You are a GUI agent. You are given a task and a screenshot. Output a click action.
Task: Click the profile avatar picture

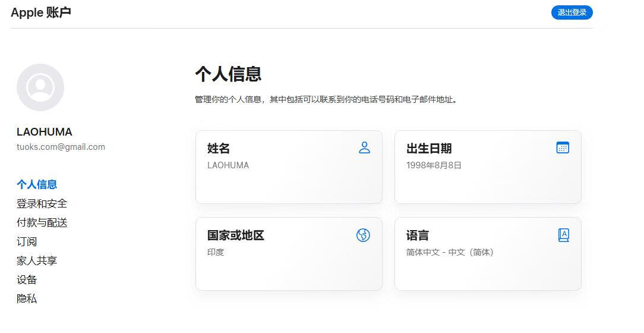point(40,87)
